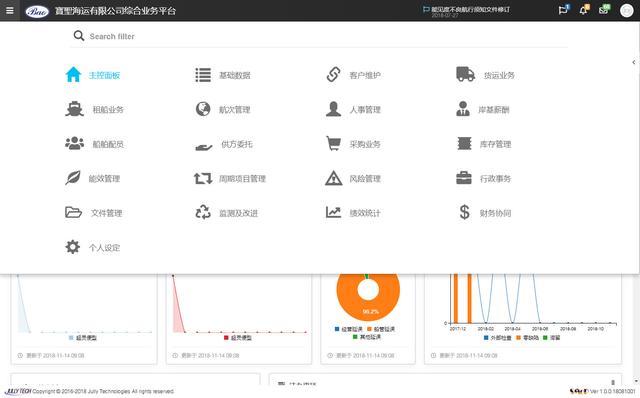Click the July Tech footer logo
The width and height of the screenshot is (640, 398).
click(18, 391)
